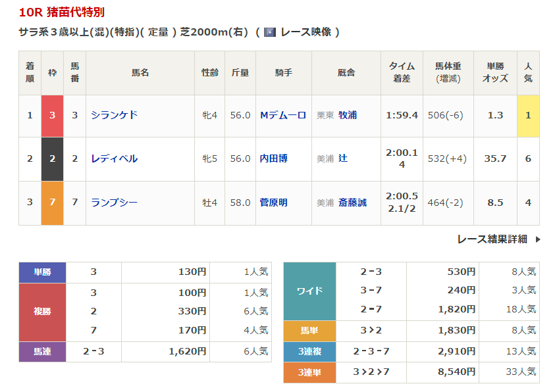Screen dimensions: 557x392
Task: Click the black frame number 2 box
Action: (x=53, y=159)
